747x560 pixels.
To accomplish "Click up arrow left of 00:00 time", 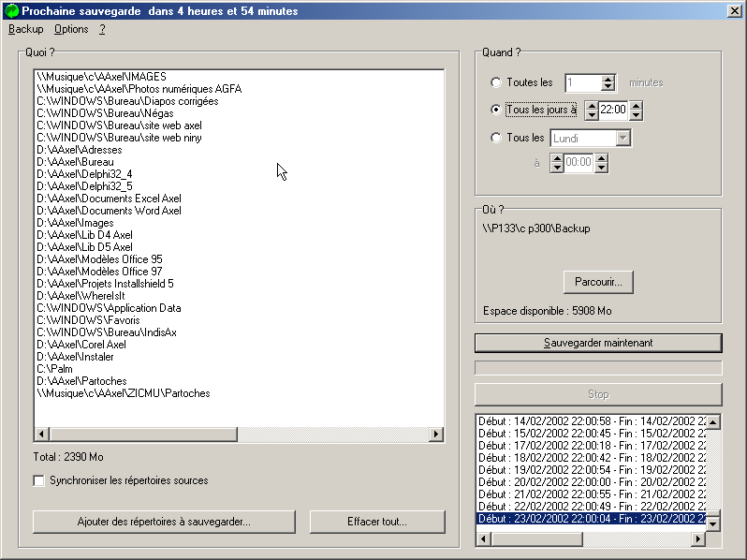I will (x=557, y=158).
